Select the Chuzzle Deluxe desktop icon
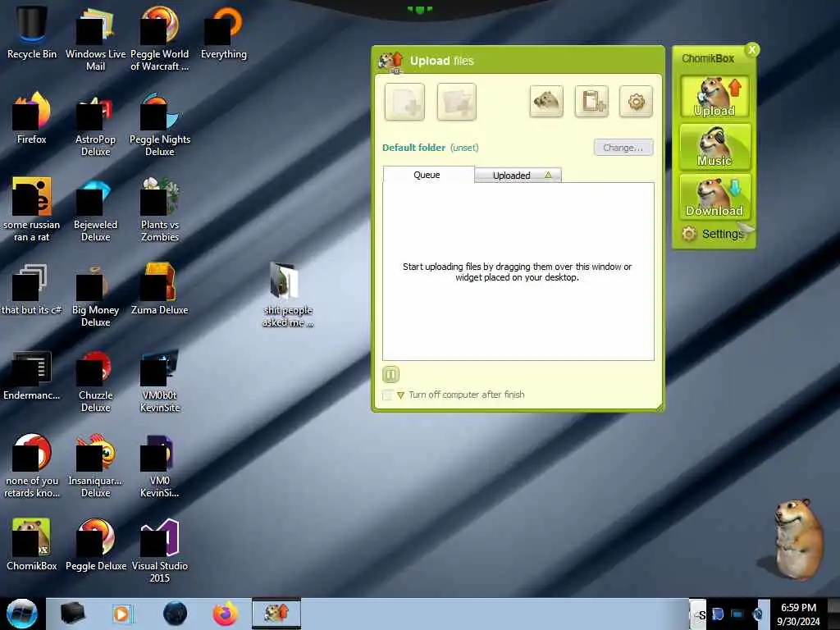 [95, 380]
